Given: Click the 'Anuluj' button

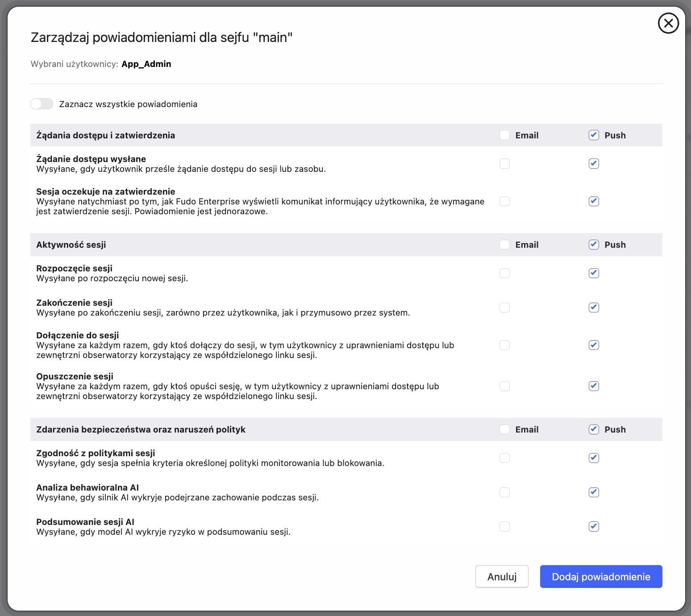Looking at the screenshot, I should tap(502, 577).
